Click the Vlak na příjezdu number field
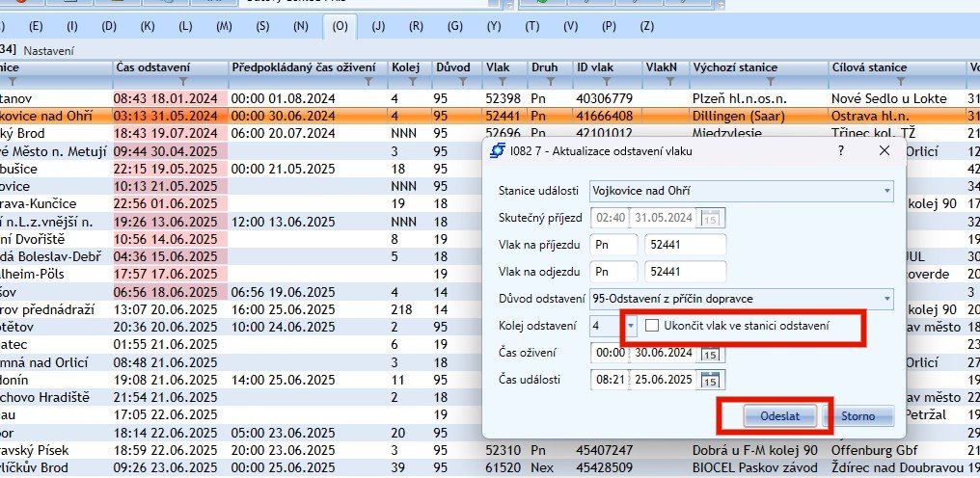The width and height of the screenshot is (980, 478). click(x=685, y=246)
